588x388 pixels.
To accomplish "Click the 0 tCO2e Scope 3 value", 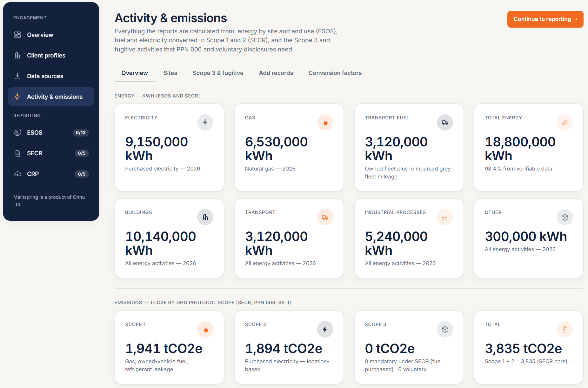I will [390, 349].
